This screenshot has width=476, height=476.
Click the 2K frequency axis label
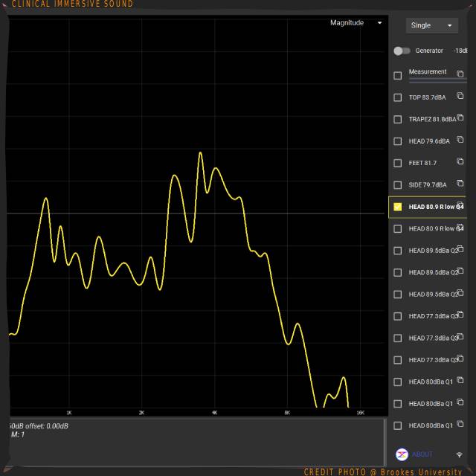coord(141,413)
